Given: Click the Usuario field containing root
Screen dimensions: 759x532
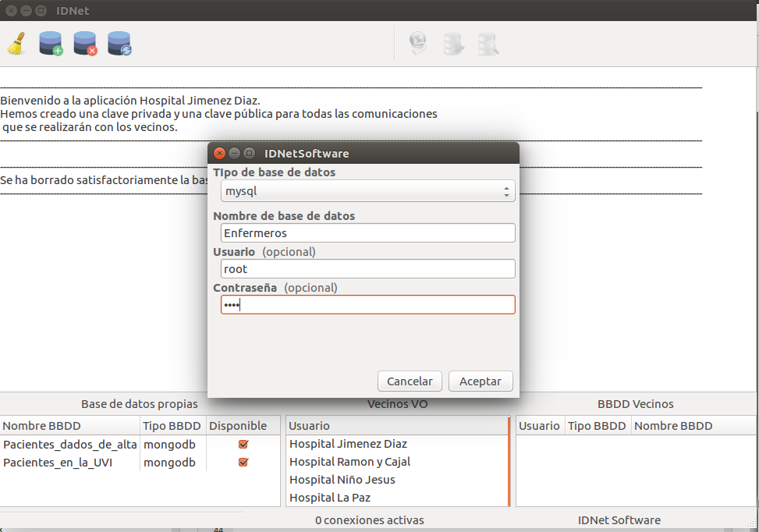Looking at the screenshot, I should tap(367, 269).
